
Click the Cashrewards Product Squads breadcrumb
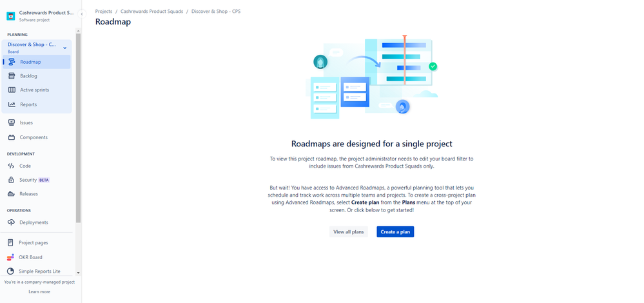[x=151, y=12]
